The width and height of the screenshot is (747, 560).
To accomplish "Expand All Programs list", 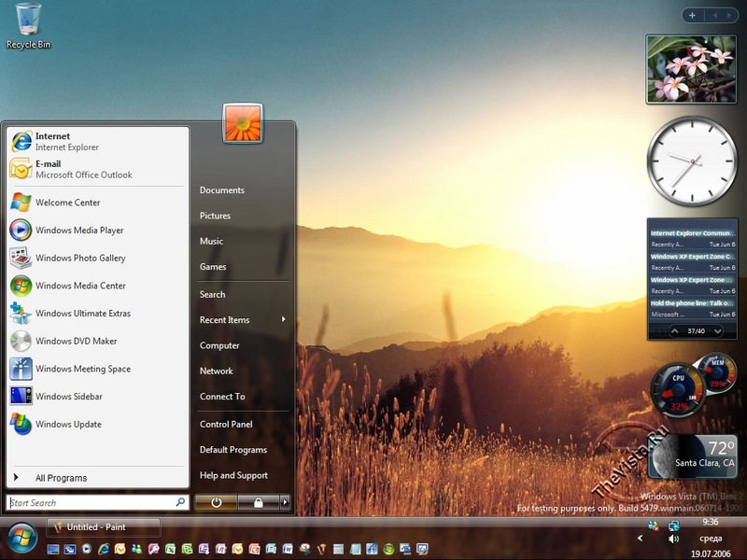I will [61, 478].
